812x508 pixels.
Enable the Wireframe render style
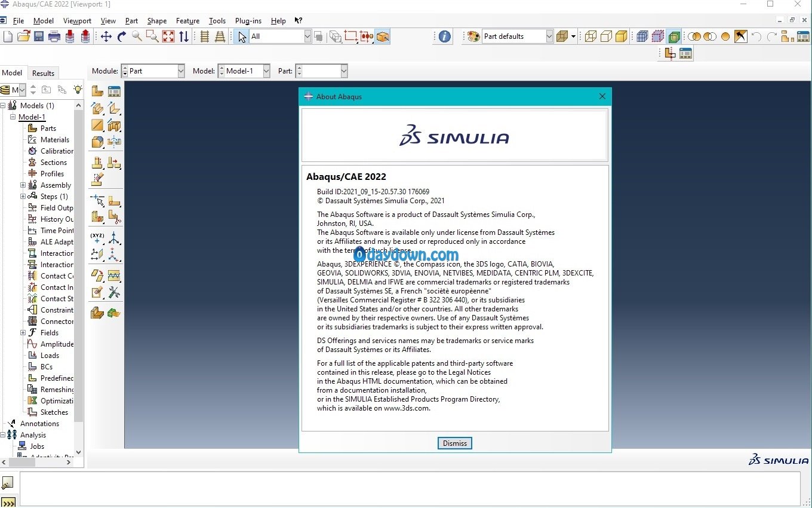pyautogui.click(x=590, y=36)
